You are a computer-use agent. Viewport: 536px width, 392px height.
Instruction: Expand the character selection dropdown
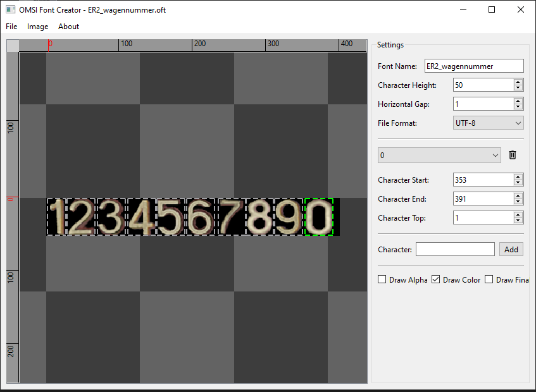click(439, 155)
